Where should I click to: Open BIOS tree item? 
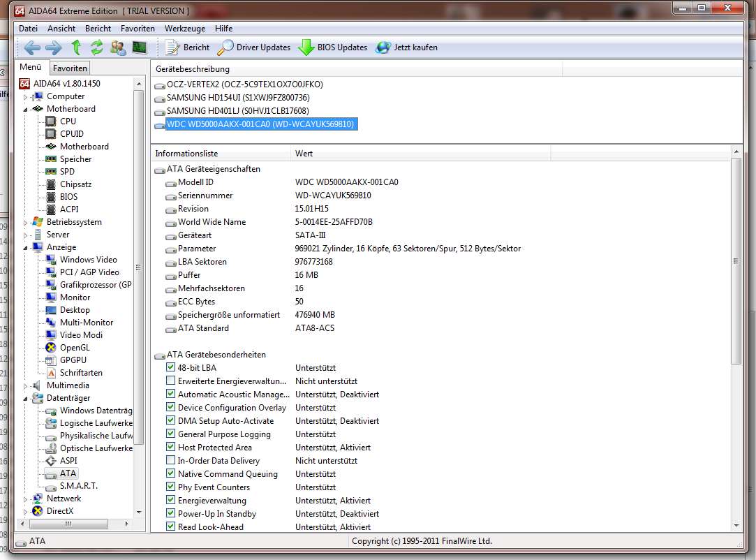tap(68, 196)
